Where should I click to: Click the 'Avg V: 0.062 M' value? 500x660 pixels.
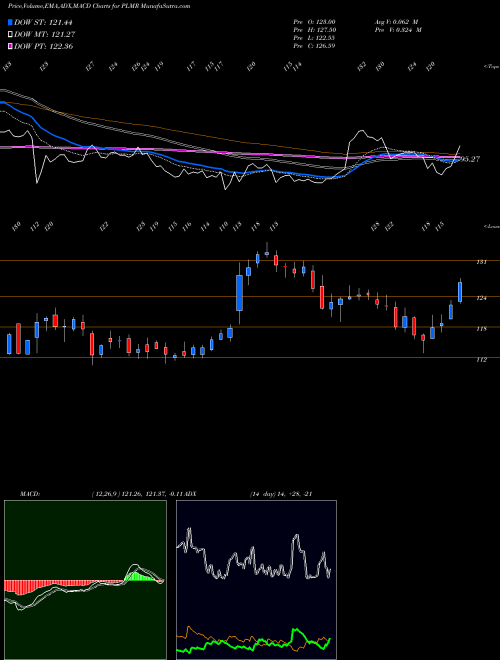(x=398, y=22)
